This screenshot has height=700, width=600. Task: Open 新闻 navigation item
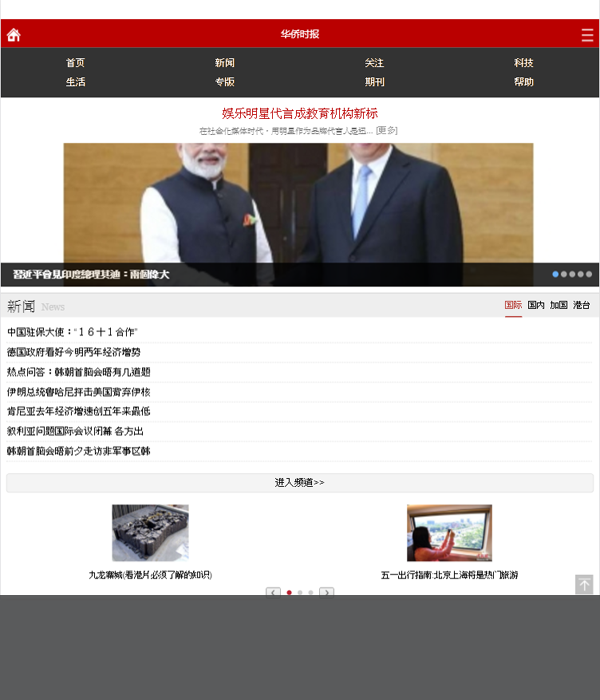click(x=225, y=62)
